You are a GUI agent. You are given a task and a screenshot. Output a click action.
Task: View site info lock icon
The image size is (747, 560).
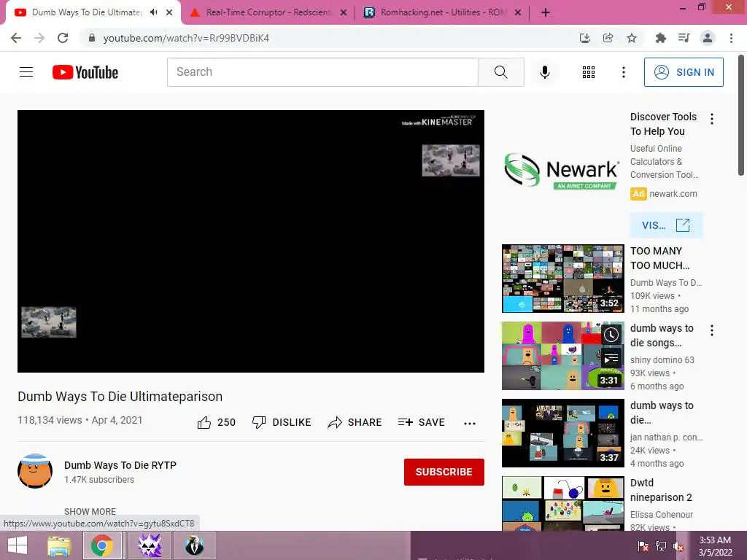click(92, 38)
